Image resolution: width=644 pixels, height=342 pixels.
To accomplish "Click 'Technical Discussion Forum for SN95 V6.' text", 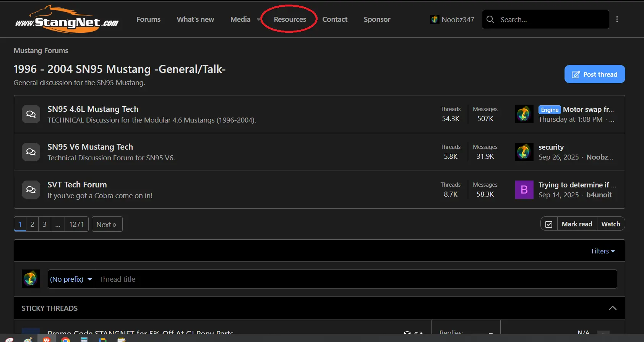I will point(111,158).
